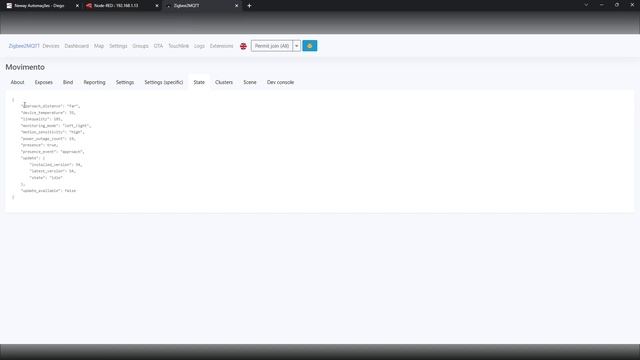Viewport: 640px width, 360px height.
Task: Open the Map page
Action: pos(99,46)
